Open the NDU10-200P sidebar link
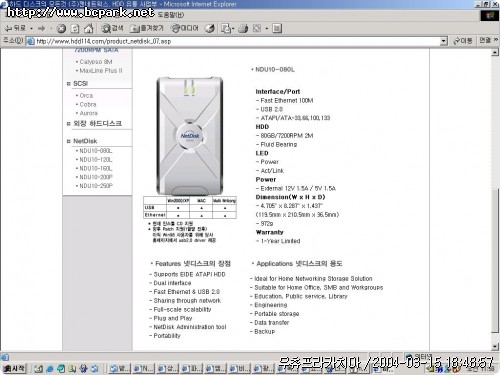 point(96,177)
